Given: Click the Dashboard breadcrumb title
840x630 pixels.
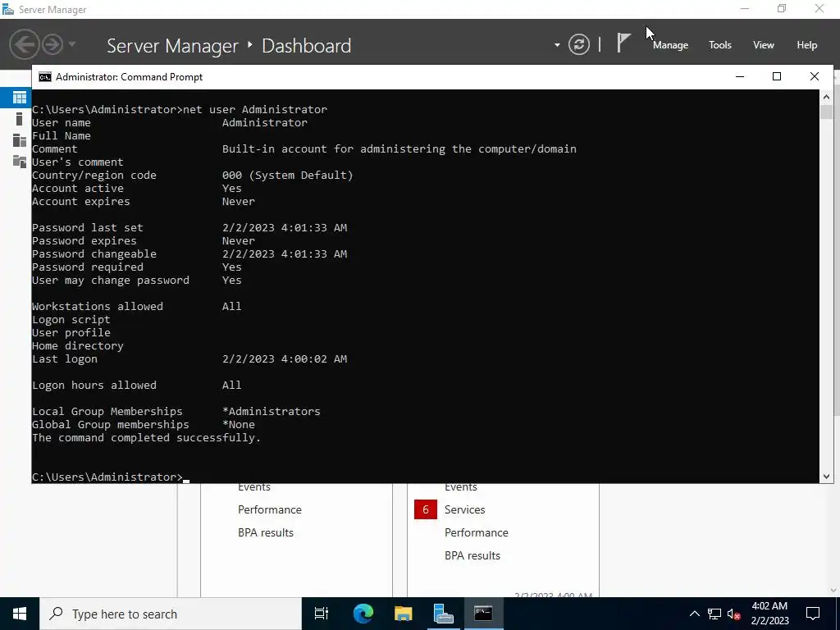Looking at the screenshot, I should coord(307,46).
